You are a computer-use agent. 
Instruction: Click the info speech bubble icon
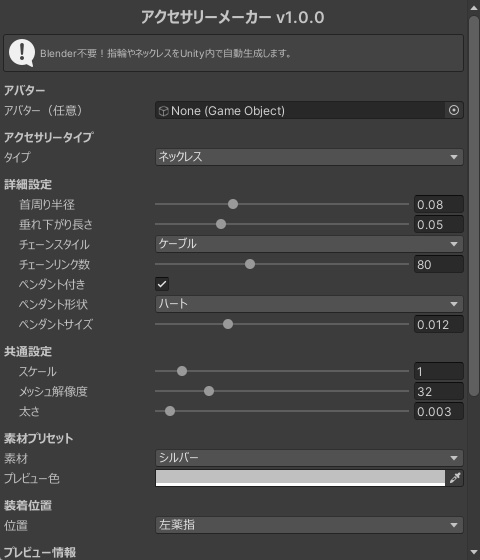point(22,53)
